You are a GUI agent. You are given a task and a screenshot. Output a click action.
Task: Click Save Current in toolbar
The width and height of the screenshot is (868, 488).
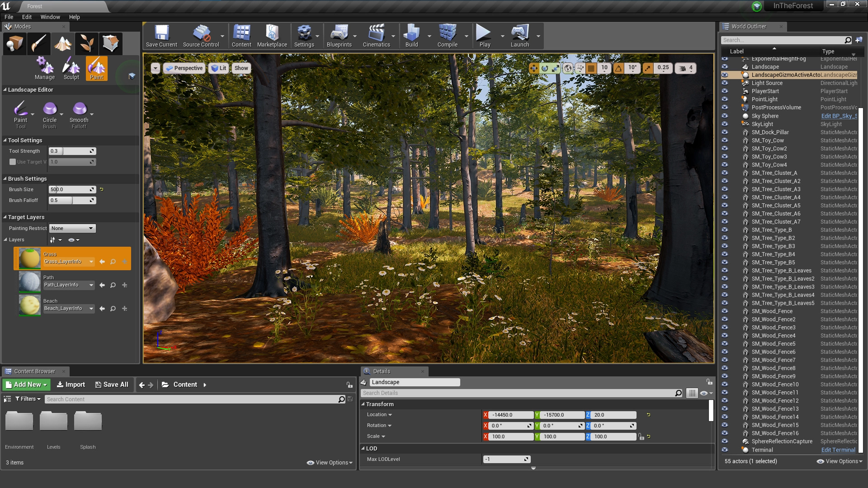(x=161, y=36)
